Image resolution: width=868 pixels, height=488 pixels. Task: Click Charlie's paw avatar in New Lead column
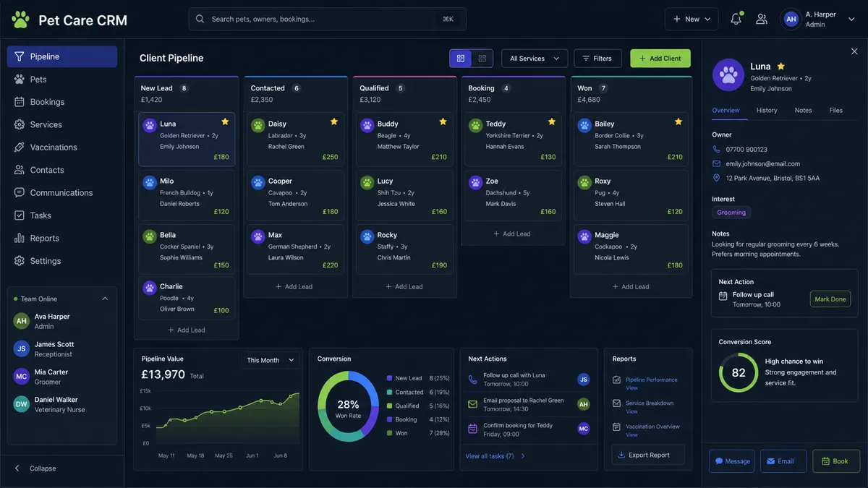[150, 288]
